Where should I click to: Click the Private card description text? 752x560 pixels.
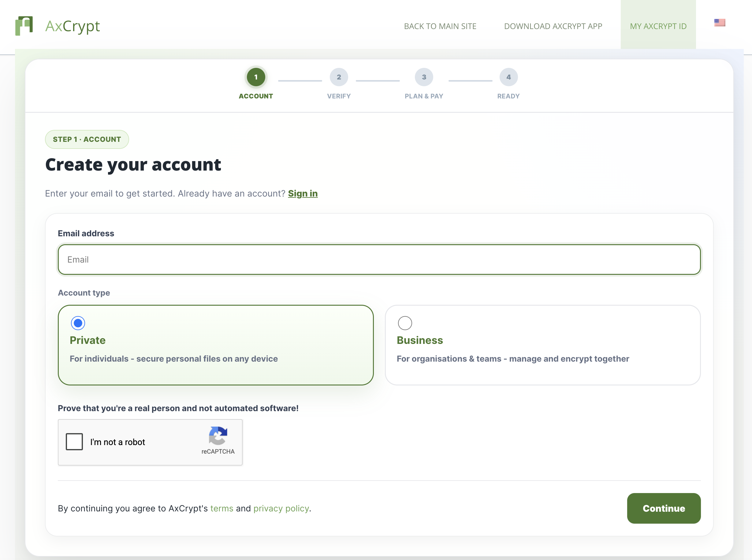click(x=174, y=359)
